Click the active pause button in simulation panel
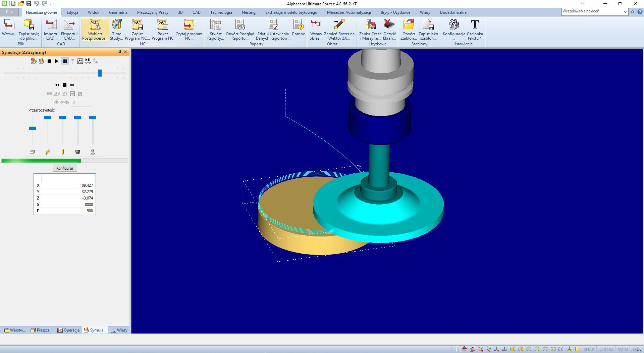Screen dimensions: 644x353 65,61
